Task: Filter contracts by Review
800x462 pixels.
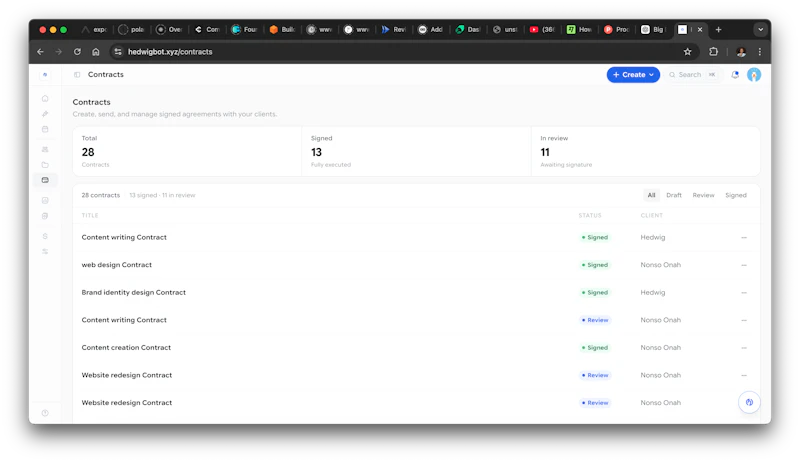Action: click(703, 195)
